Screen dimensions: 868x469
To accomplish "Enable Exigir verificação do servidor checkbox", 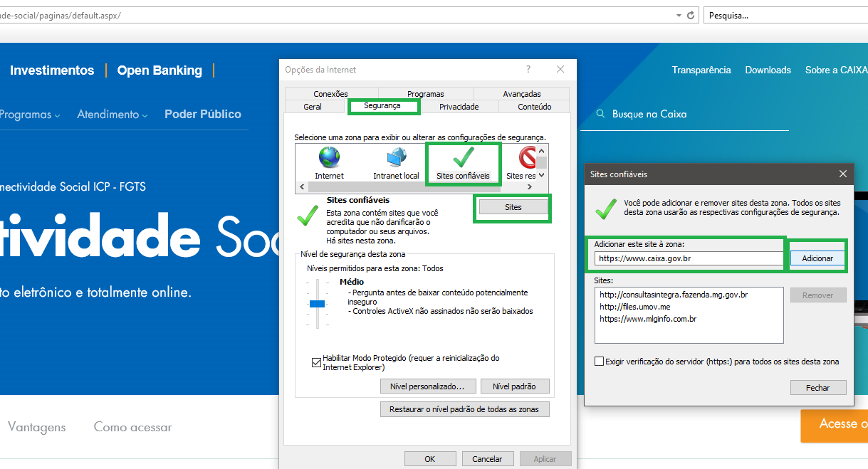I will 599,362.
